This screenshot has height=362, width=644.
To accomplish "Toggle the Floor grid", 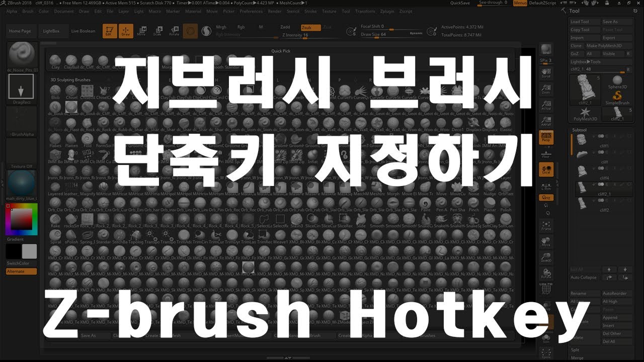I will tap(545, 153).
